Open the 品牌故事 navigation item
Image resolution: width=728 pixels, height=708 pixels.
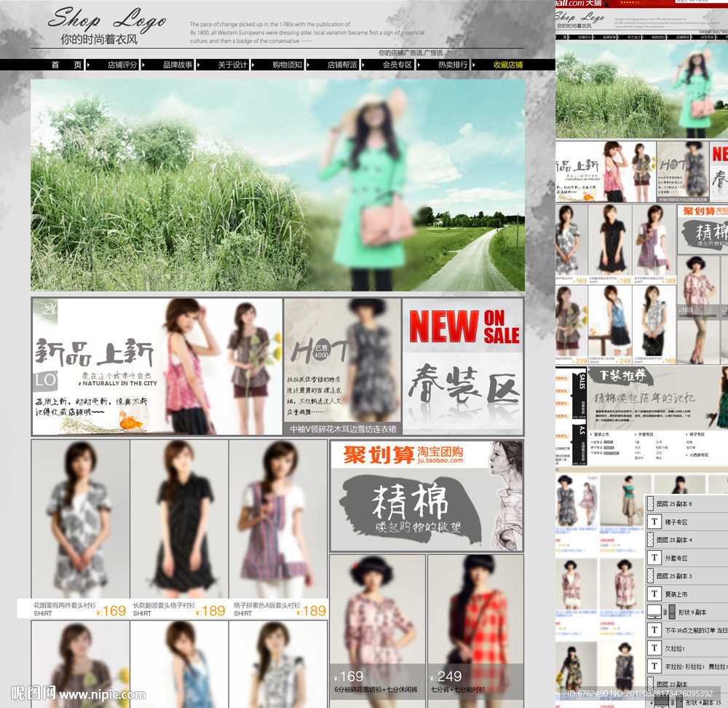[x=178, y=65]
